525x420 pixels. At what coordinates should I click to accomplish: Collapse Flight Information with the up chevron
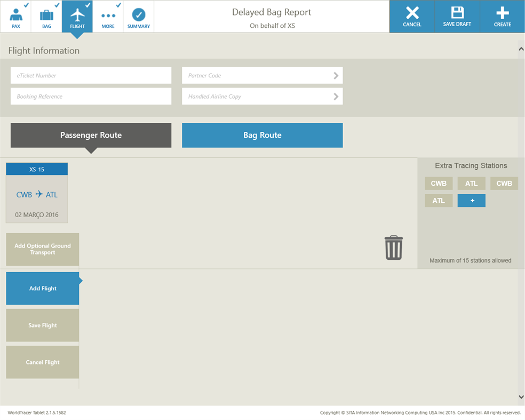point(520,48)
